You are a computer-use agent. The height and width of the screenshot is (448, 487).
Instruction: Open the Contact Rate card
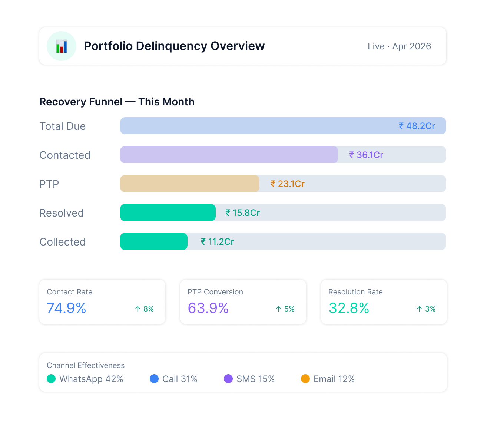pos(102,302)
